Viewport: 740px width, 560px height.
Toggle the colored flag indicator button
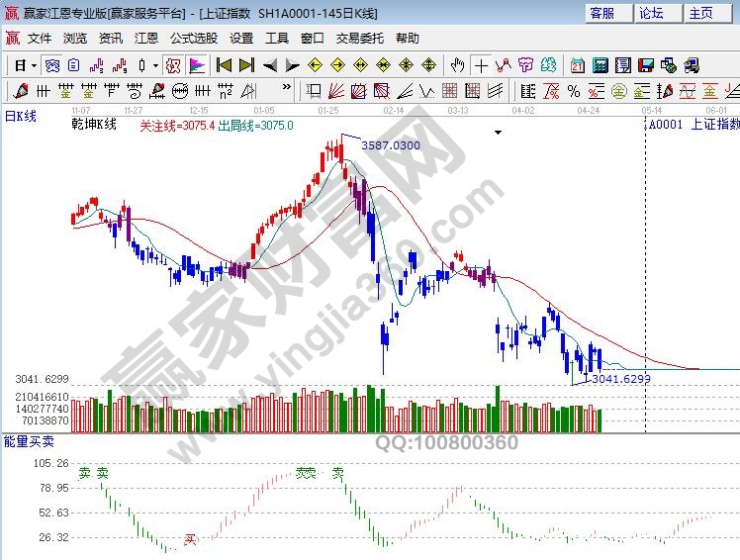click(x=197, y=65)
